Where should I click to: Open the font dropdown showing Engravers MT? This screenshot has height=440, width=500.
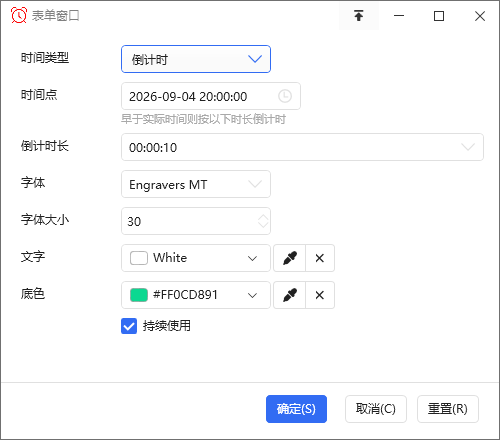tap(196, 184)
